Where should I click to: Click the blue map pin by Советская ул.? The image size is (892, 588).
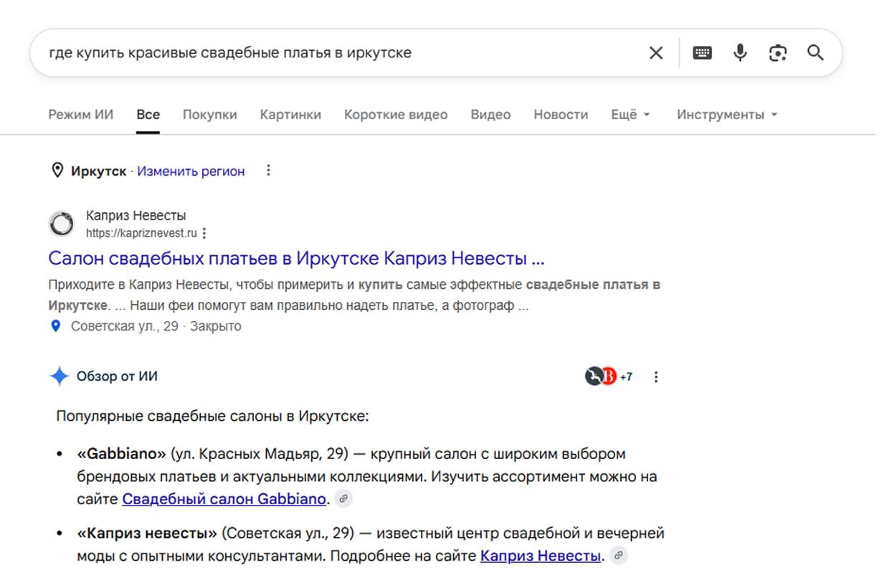55,327
